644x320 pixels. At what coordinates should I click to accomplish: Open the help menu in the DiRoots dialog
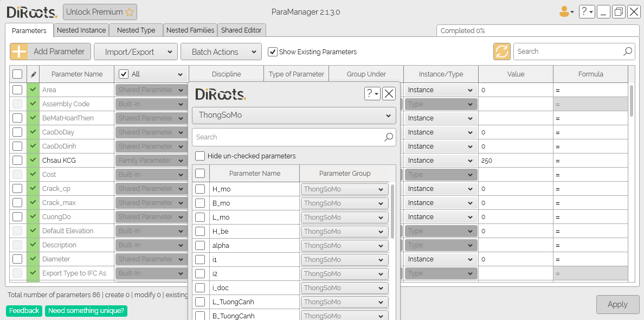(x=372, y=94)
